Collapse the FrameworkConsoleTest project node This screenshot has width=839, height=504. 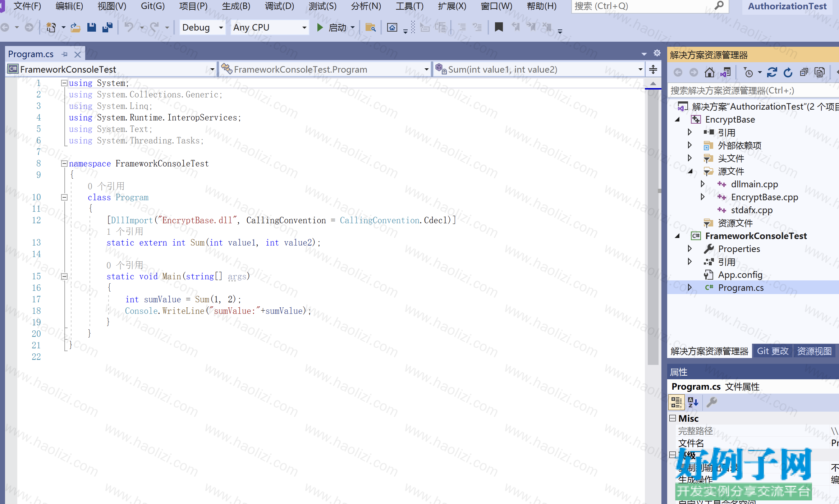(x=678, y=236)
